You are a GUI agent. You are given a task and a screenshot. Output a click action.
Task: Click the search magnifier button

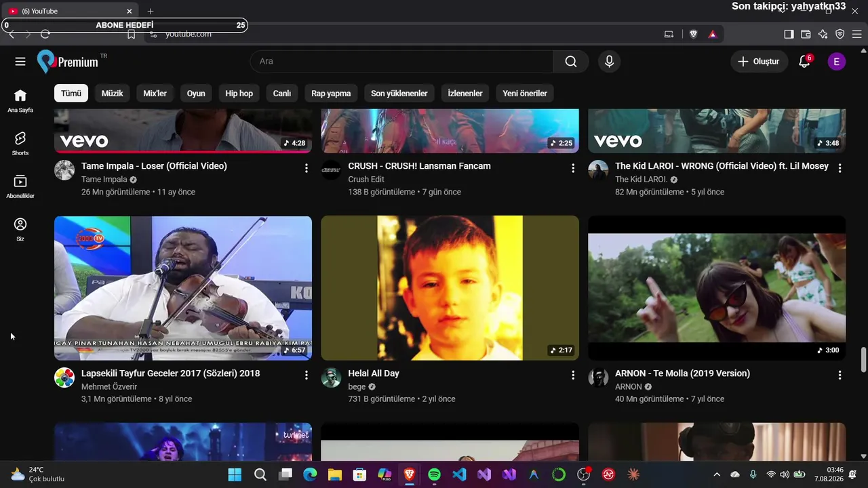click(x=571, y=62)
